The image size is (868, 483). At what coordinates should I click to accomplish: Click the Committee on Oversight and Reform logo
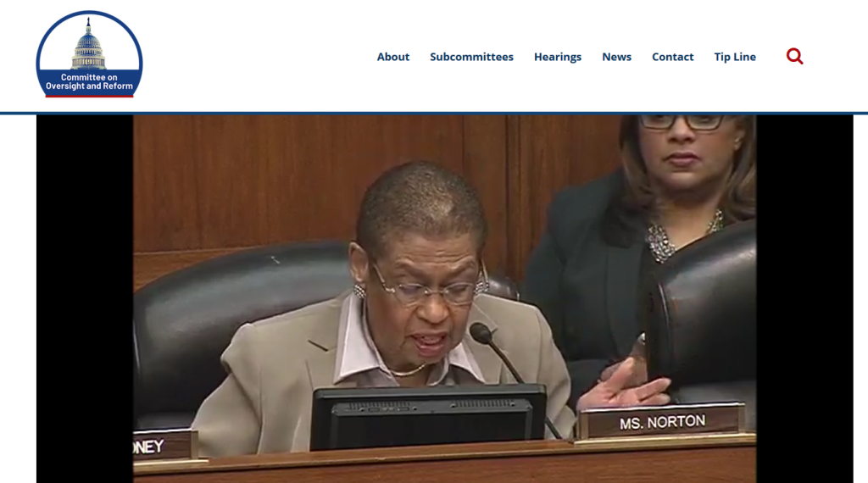[89, 54]
